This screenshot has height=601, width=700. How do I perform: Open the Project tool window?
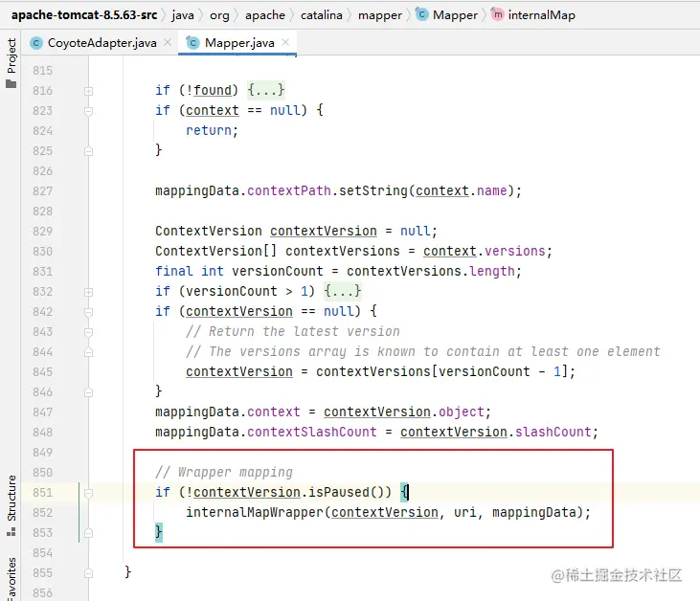tap(11, 63)
